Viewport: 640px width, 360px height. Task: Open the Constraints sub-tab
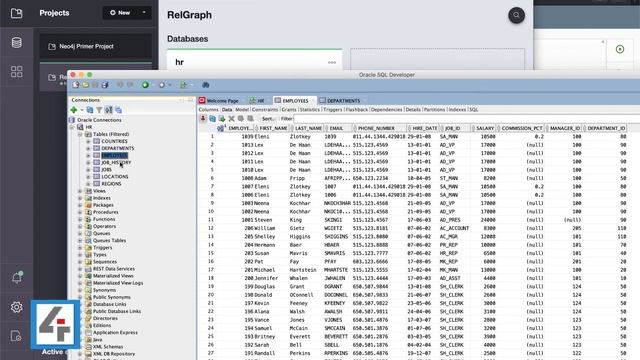click(265, 109)
